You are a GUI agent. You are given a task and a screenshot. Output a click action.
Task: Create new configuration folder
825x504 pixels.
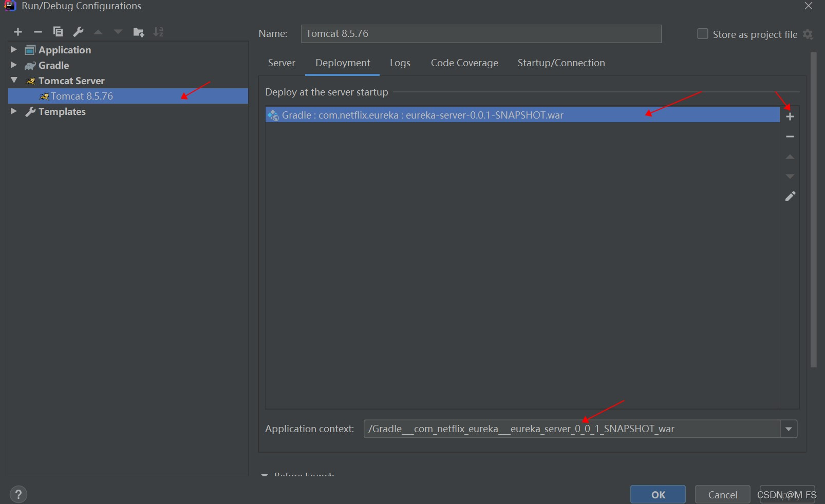pos(139,32)
